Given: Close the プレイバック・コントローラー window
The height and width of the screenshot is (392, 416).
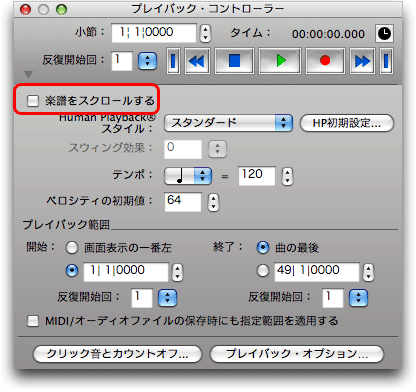Looking at the screenshot, I should tap(25, 9).
